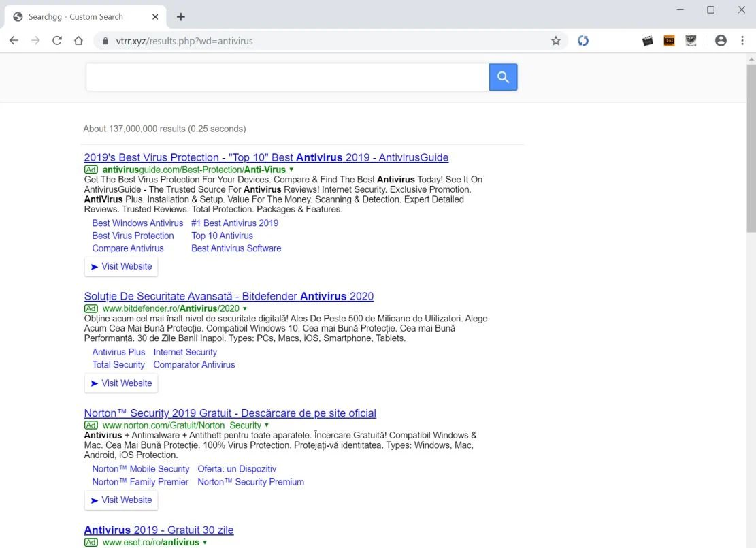Click the Ad badge beside norton.com
Viewport: 756px width, 548px height.
point(91,425)
